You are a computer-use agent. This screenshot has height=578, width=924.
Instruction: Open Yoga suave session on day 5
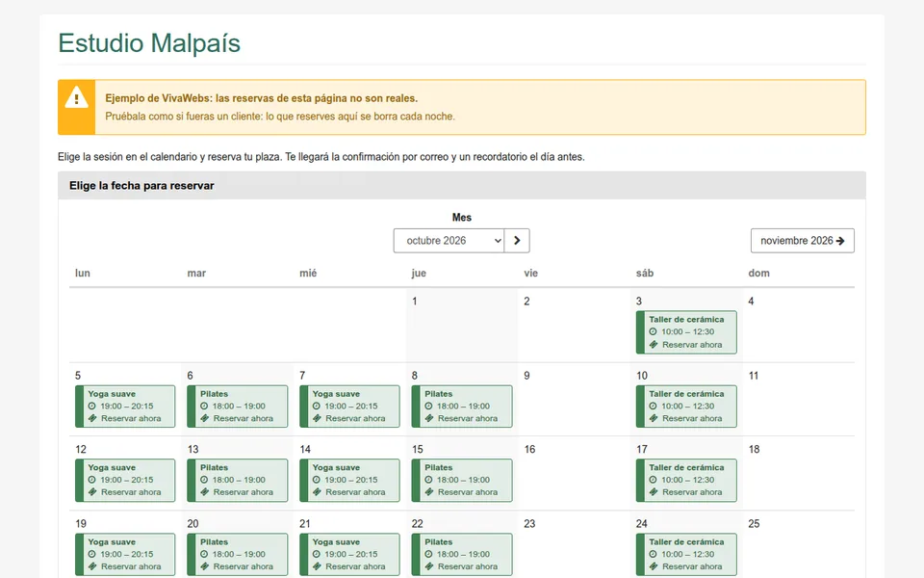click(125, 407)
